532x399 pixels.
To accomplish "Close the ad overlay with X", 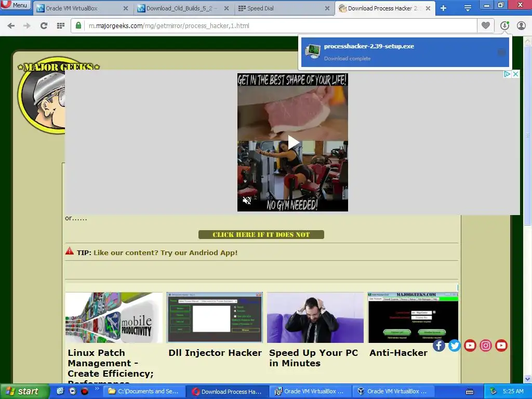I will point(515,74).
